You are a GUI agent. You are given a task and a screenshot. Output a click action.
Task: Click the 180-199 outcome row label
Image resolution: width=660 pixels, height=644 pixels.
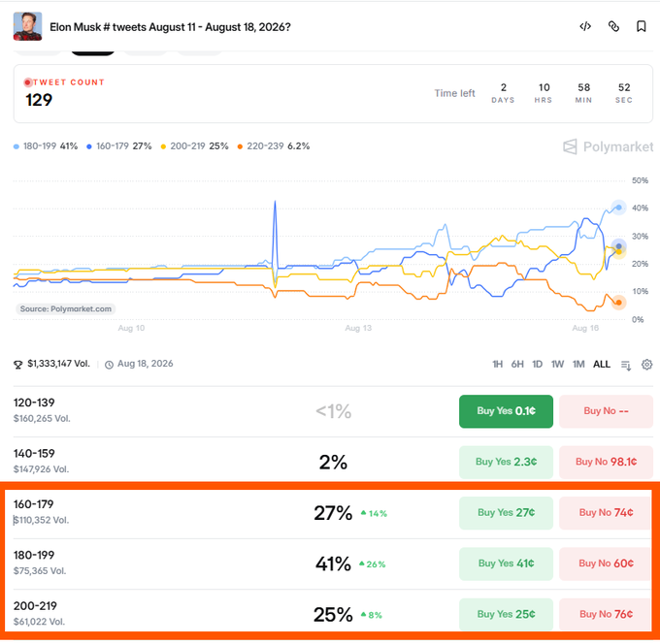[34, 555]
